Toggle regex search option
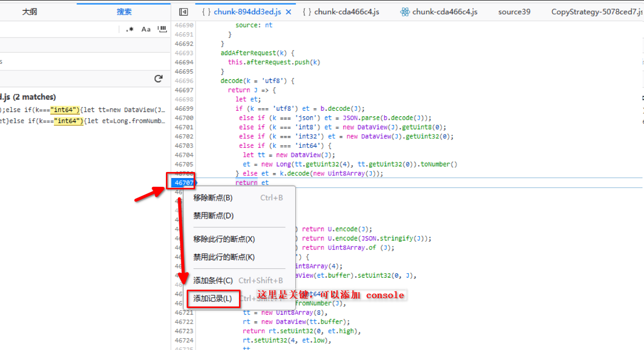 click(129, 29)
